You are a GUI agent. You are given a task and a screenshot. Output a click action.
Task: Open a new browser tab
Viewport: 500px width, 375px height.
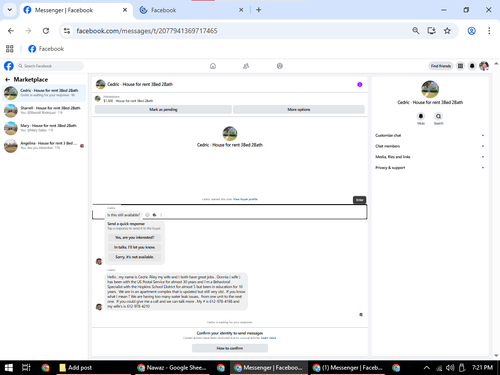(259, 10)
